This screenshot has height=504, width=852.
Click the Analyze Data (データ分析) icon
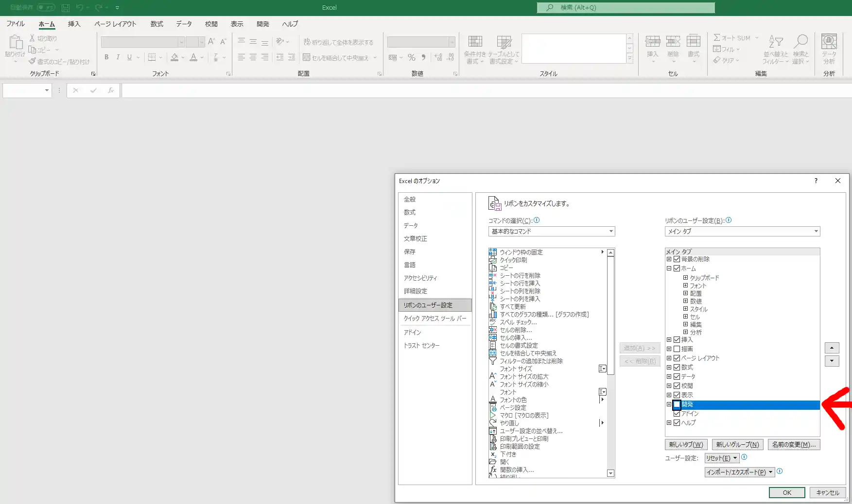(x=829, y=42)
